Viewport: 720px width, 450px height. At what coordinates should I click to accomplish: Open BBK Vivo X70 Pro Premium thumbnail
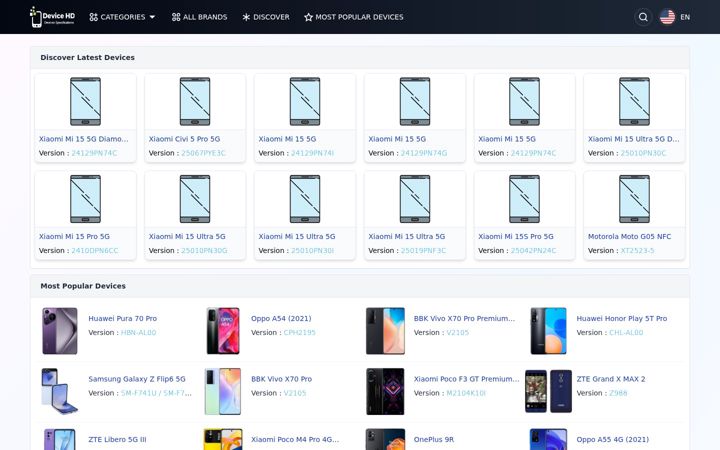(x=385, y=331)
